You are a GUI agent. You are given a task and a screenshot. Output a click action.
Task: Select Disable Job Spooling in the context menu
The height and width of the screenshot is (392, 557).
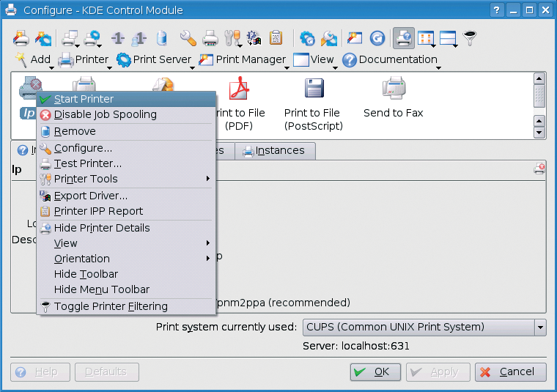coord(126,115)
